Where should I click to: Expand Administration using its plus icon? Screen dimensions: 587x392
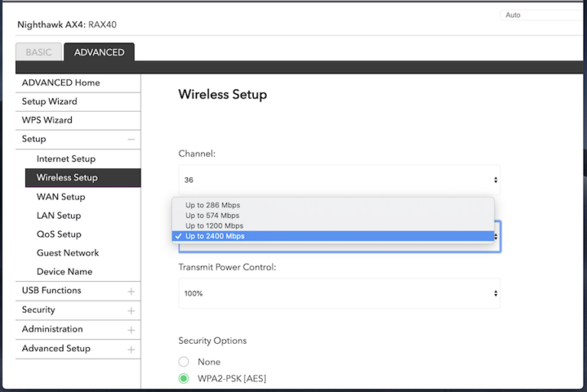click(x=131, y=329)
